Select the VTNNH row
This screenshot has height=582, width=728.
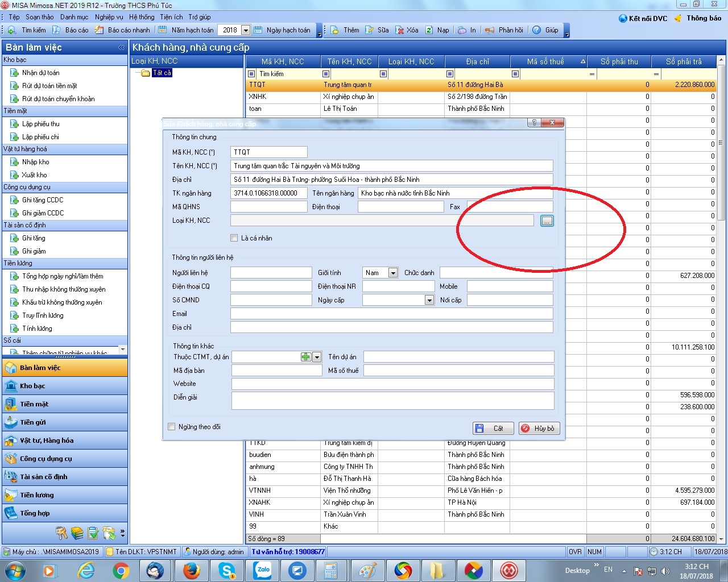pos(481,490)
